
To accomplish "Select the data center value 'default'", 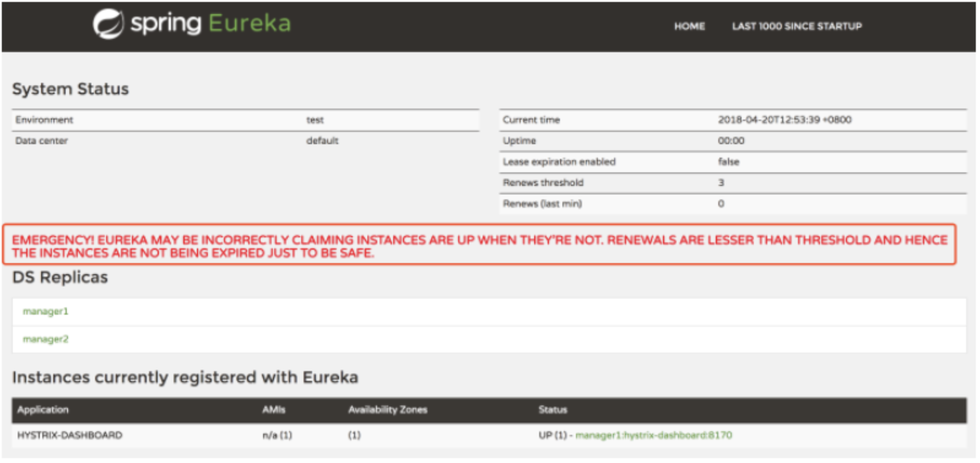I will 322,141.
